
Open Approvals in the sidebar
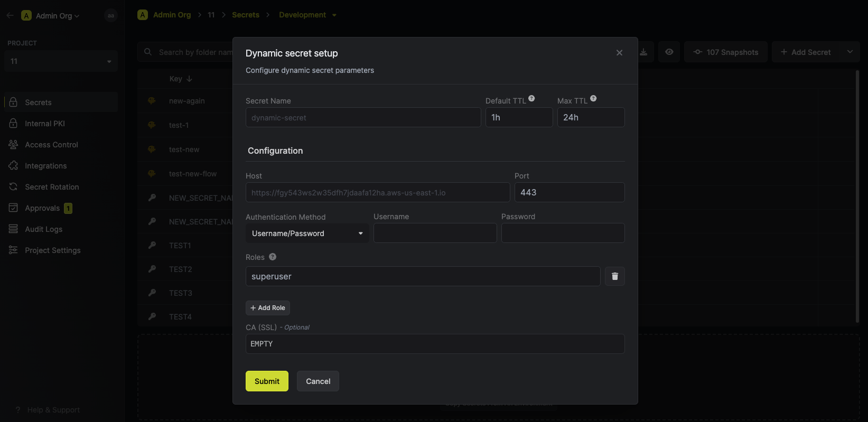(x=61, y=208)
